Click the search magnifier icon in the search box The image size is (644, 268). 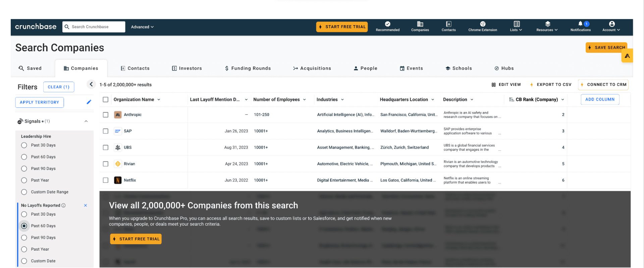click(67, 27)
